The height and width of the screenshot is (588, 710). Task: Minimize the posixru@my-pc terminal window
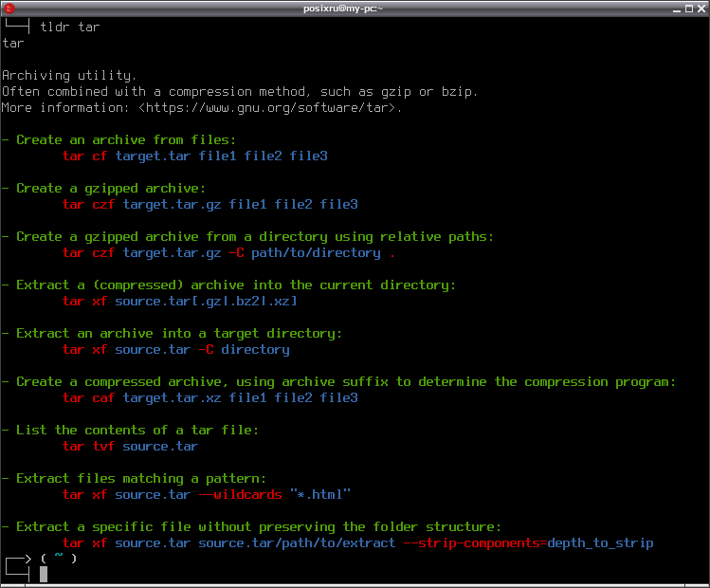coord(677,9)
